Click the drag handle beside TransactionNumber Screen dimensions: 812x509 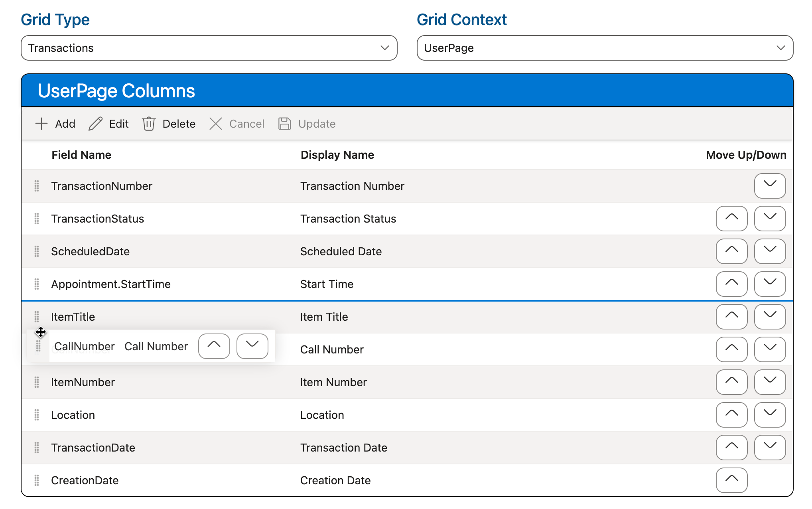click(37, 186)
